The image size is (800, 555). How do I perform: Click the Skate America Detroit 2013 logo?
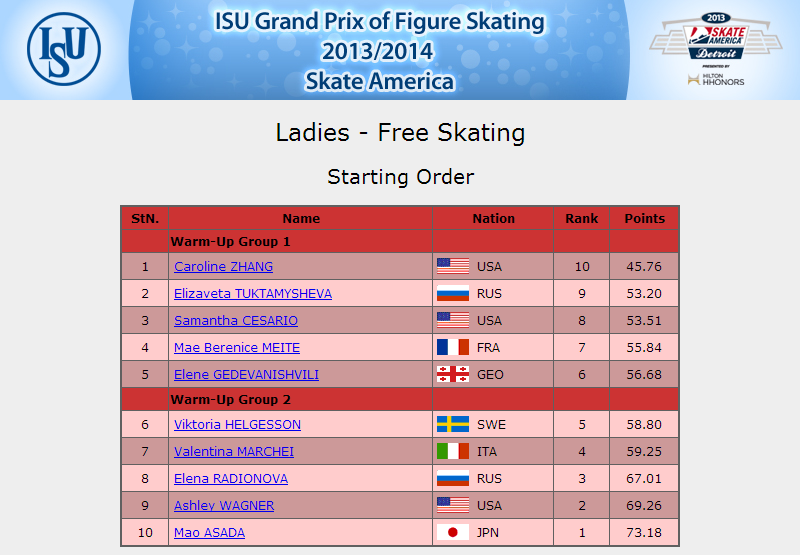[715, 36]
